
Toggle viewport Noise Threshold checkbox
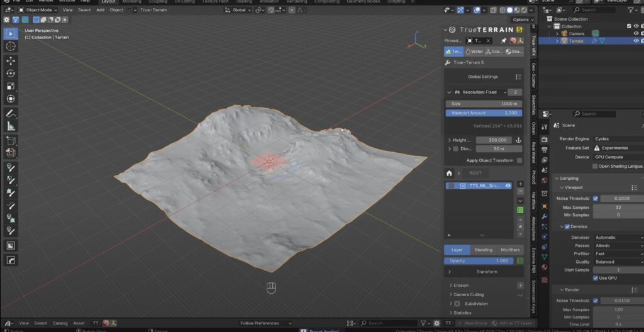[x=595, y=199]
